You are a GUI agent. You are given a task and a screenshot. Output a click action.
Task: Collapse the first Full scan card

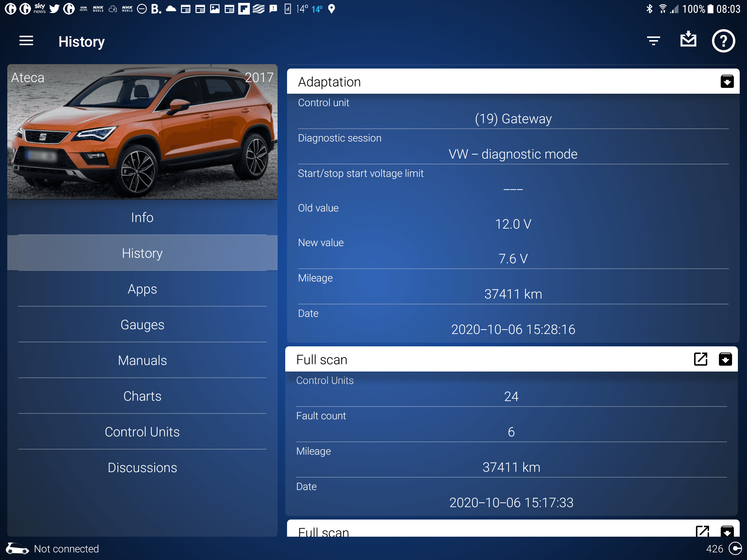(725, 359)
